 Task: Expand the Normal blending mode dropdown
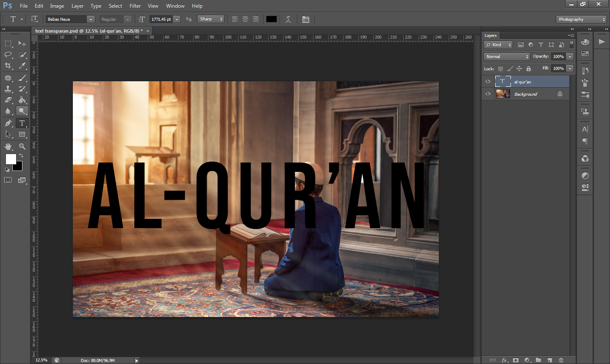pyautogui.click(x=507, y=57)
